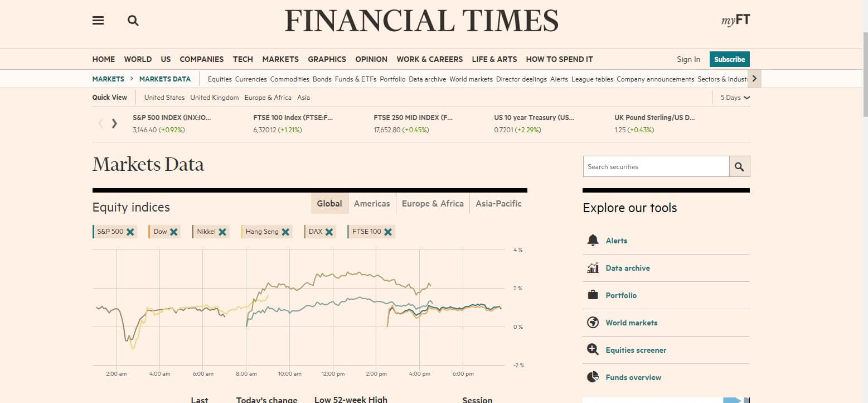Open MARKETS in main navigation
The height and width of the screenshot is (403, 868).
click(280, 59)
